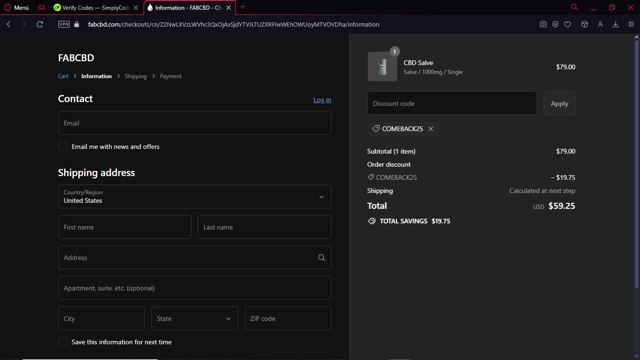This screenshot has height=360, width=640.
Task: Open the search tabs magnifier icon
Action: [574, 7]
